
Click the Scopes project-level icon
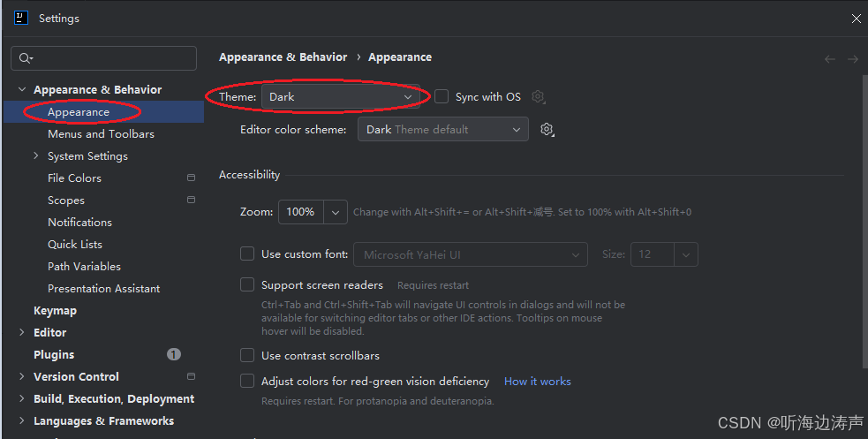pos(191,200)
